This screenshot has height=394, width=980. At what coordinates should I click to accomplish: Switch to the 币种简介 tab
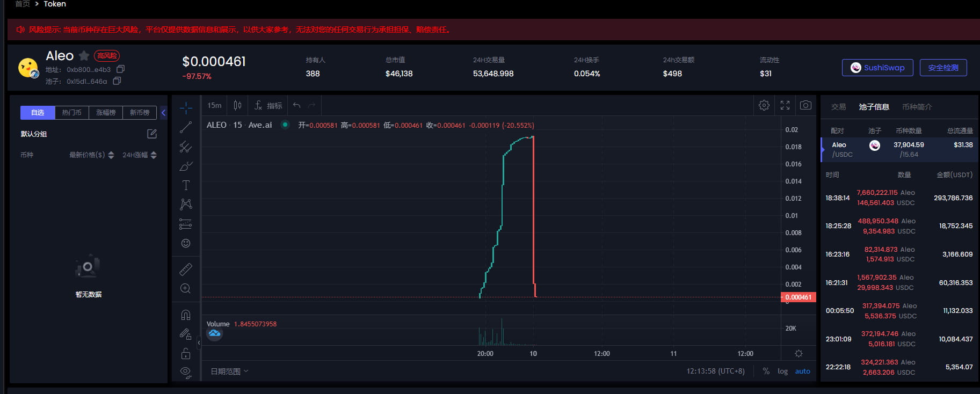click(x=917, y=107)
